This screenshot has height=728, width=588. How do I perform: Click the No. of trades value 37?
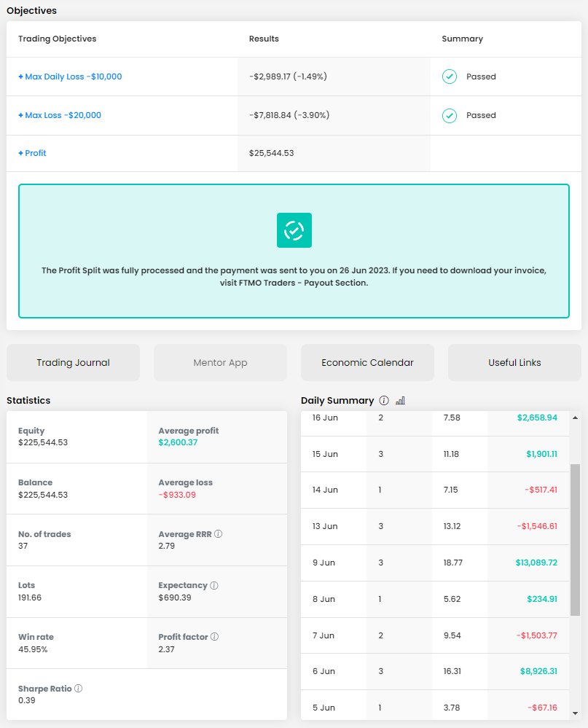23,546
